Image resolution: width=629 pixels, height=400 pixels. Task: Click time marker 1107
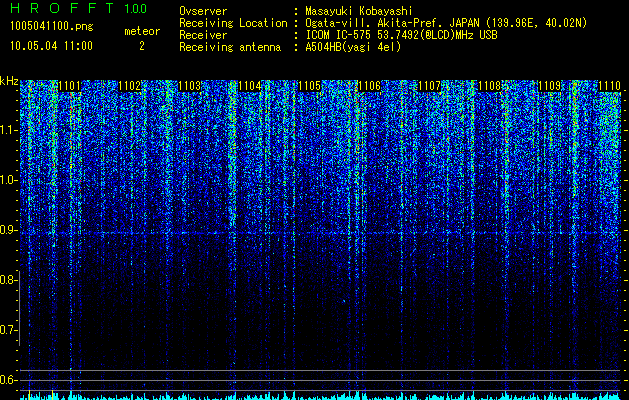[x=429, y=86]
